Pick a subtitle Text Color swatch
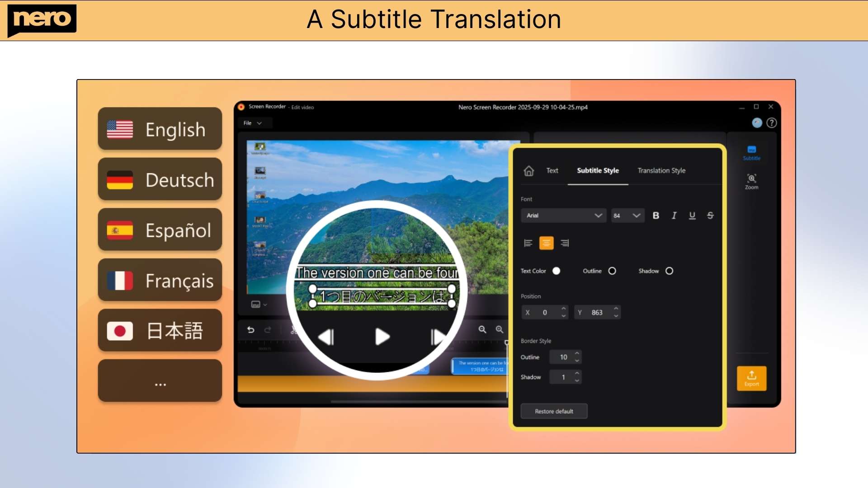 557,271
